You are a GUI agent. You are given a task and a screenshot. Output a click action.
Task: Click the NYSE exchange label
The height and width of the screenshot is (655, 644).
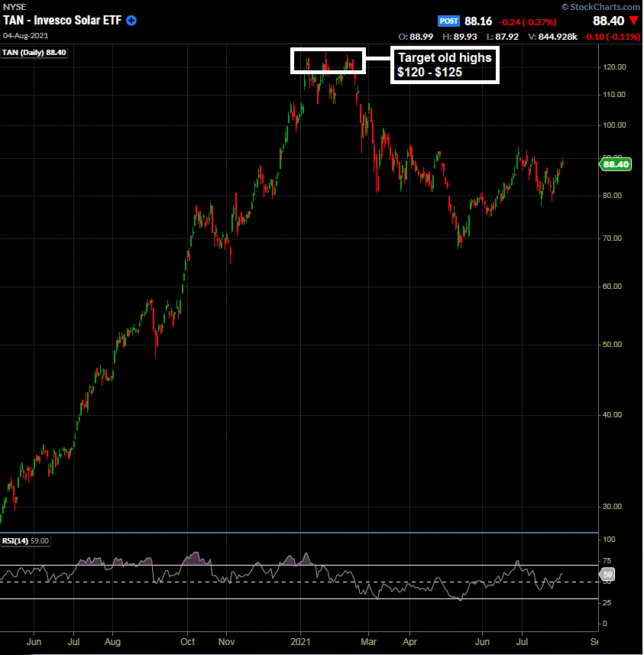click(15, 7)
